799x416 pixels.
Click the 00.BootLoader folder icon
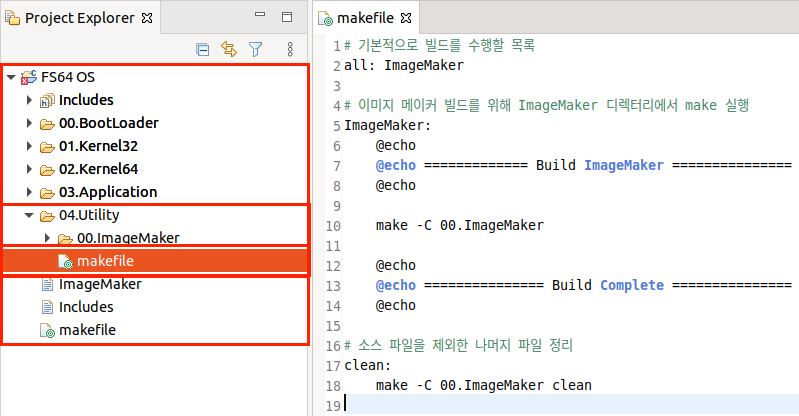point(47,124)
